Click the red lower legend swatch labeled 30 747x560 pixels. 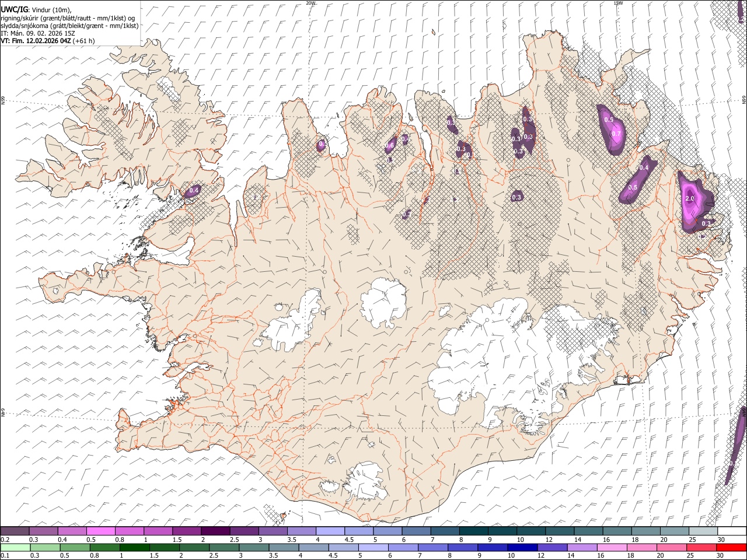[731, 547]
